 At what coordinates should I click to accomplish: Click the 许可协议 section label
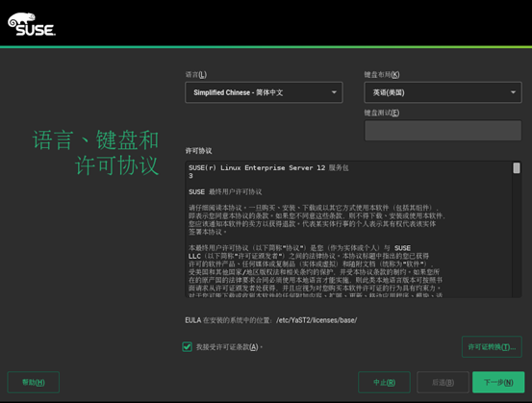point(198,151)
